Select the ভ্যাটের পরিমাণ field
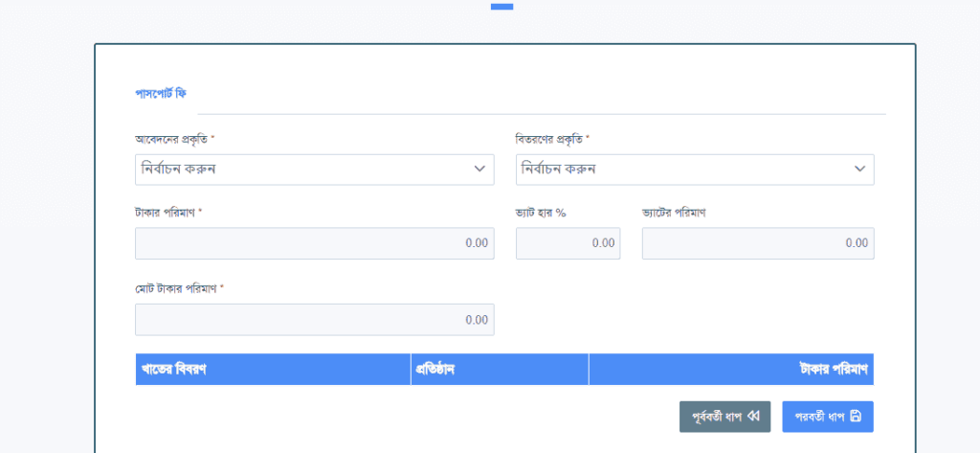The image size is (980, 453). tap(757, 243)
